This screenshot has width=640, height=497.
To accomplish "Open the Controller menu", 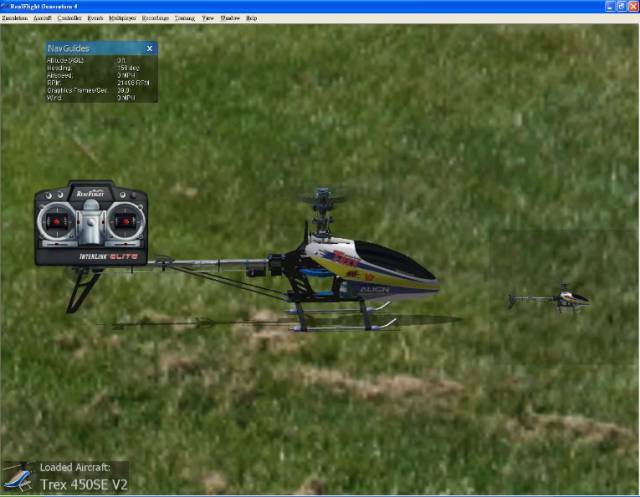I will pyautogui.click(x=69, y=18).
